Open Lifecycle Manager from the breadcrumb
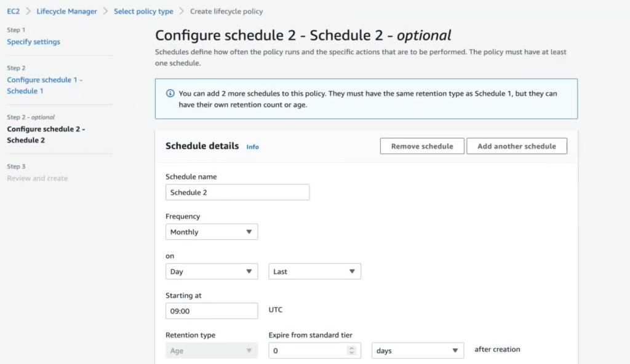 67,11
